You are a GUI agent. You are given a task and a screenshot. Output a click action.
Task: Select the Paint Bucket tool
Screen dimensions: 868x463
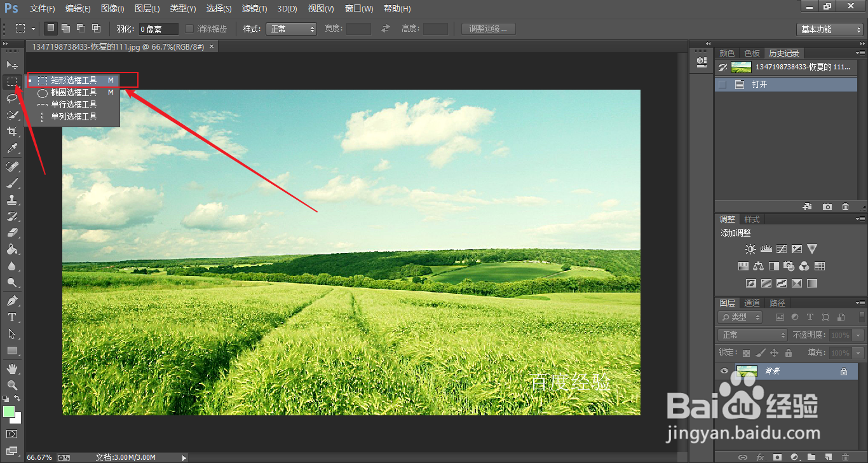[11, 250]
